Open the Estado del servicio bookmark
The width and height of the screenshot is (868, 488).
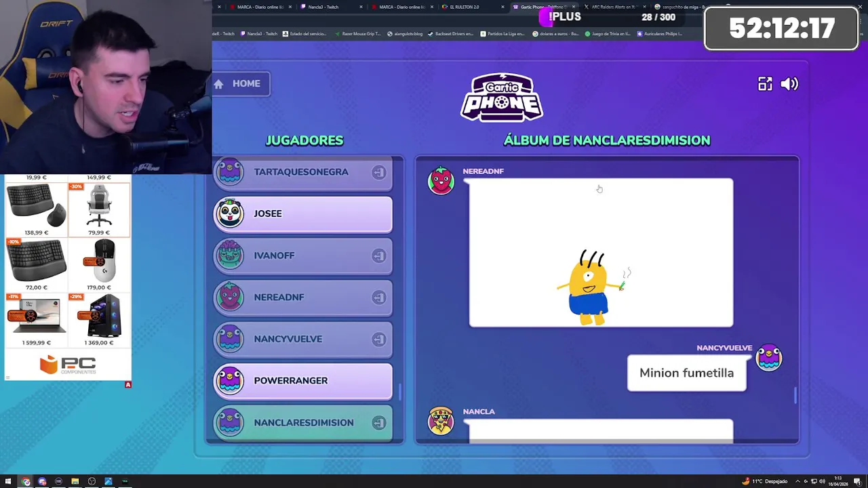pos(304,33)
